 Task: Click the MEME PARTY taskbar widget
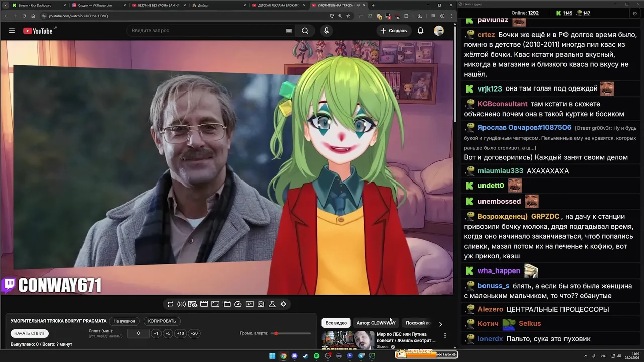click(x=426, y=354)
